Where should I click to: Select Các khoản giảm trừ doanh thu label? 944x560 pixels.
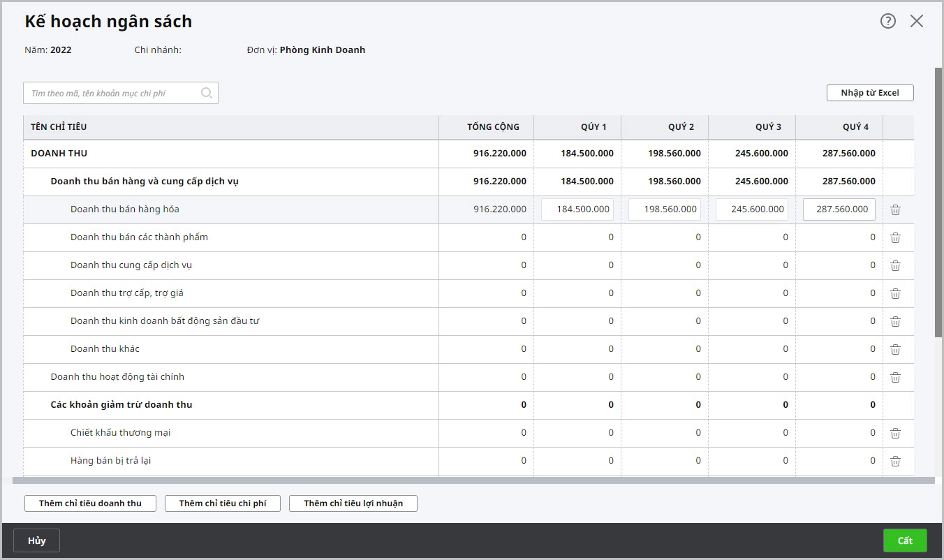pyautogui.click(x=121, y=405)
